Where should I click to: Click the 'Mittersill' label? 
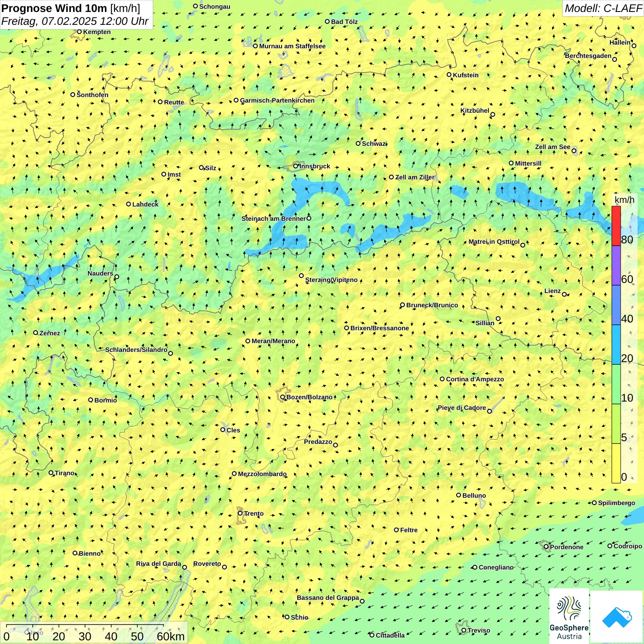pyautogui.click(x=528, y=163)
